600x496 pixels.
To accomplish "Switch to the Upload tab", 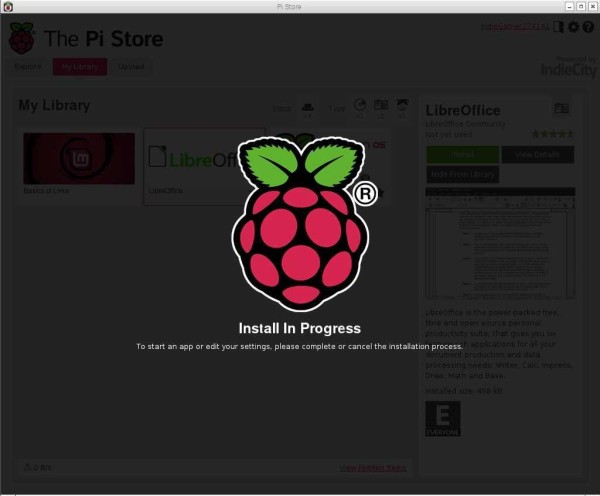I will [x=131, y=67].
